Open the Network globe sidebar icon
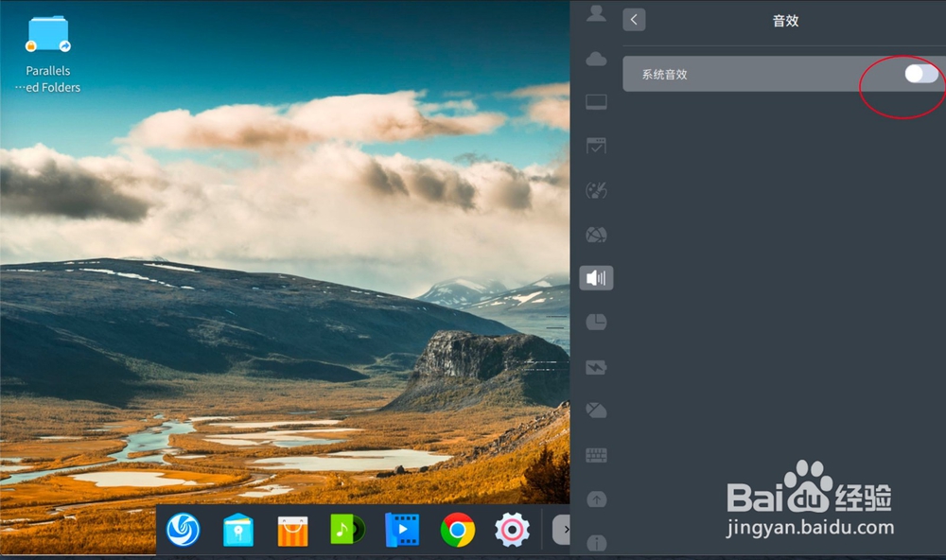This screenshot has height=560, width=946. pos(596,235)
